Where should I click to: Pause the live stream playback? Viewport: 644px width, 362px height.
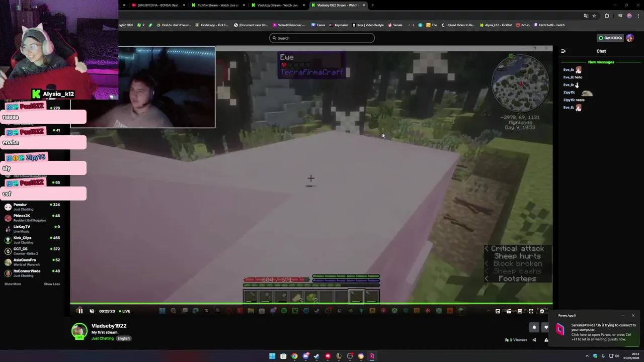(80, 311)
